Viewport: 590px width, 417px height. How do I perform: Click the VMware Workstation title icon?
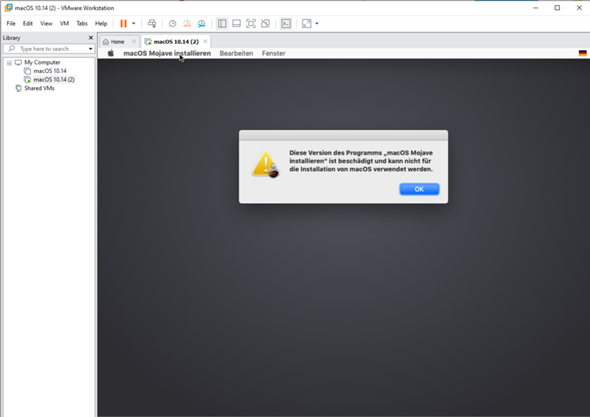(8, 8)
